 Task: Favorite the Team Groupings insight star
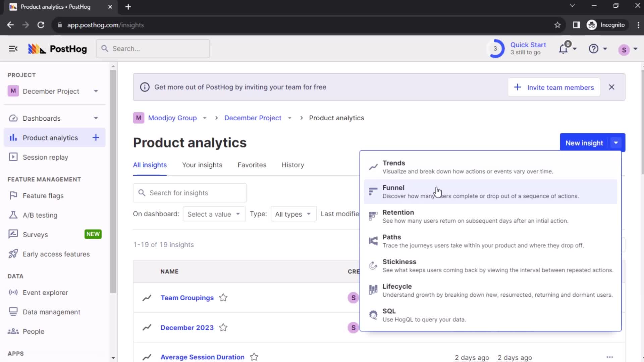point(223,298)
